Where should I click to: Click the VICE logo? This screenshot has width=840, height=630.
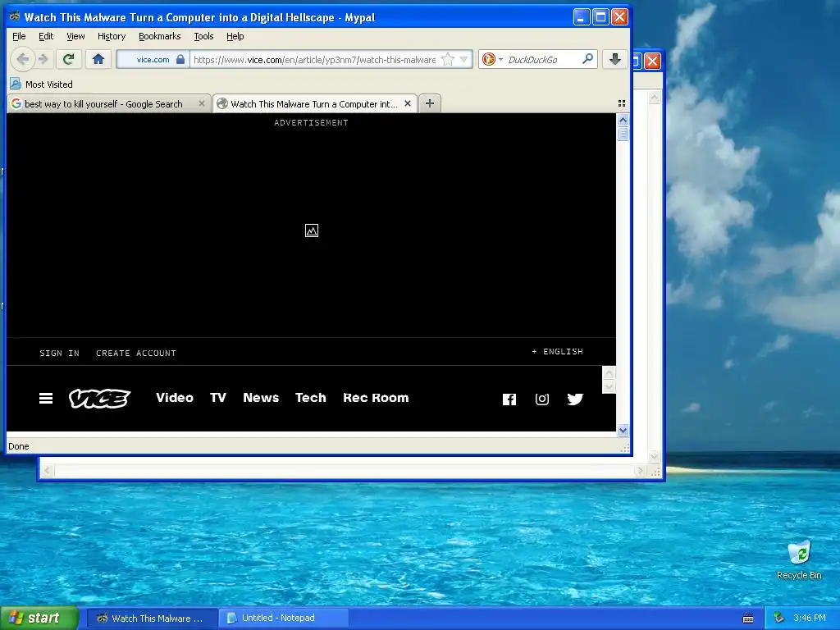pos(99,398)
